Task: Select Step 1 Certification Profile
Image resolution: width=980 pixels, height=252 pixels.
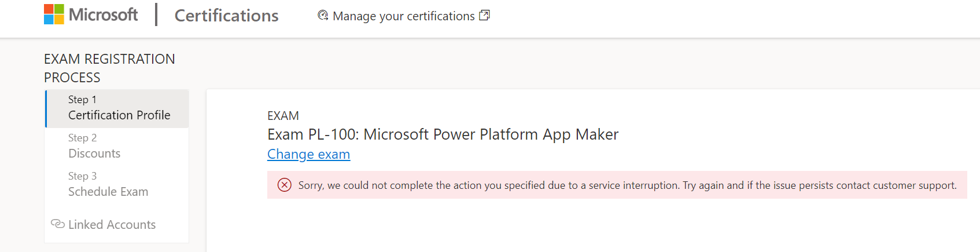Action: point(119,108)
